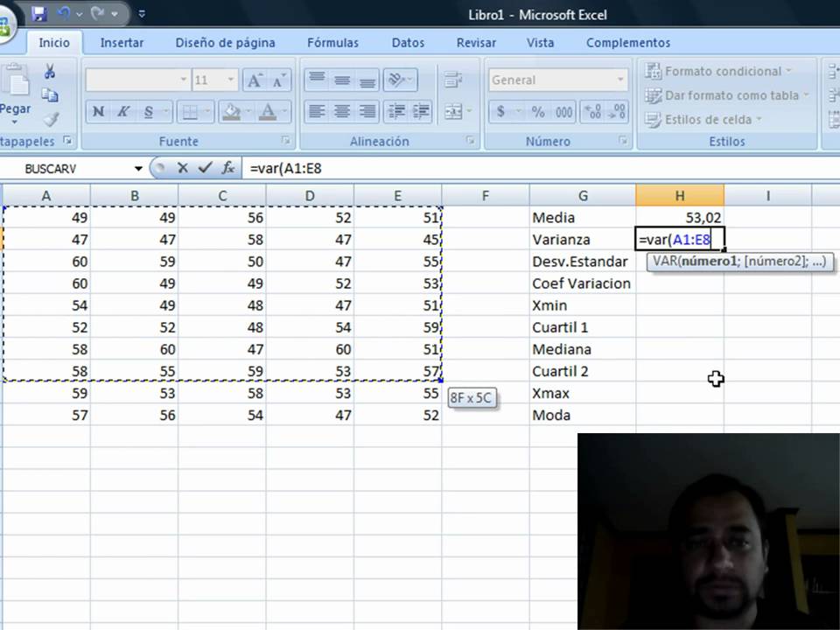Image resolution: width=840 pixels, height=630 pixels.
Task: Click the Moda label cell
Action: pos(583,415)
